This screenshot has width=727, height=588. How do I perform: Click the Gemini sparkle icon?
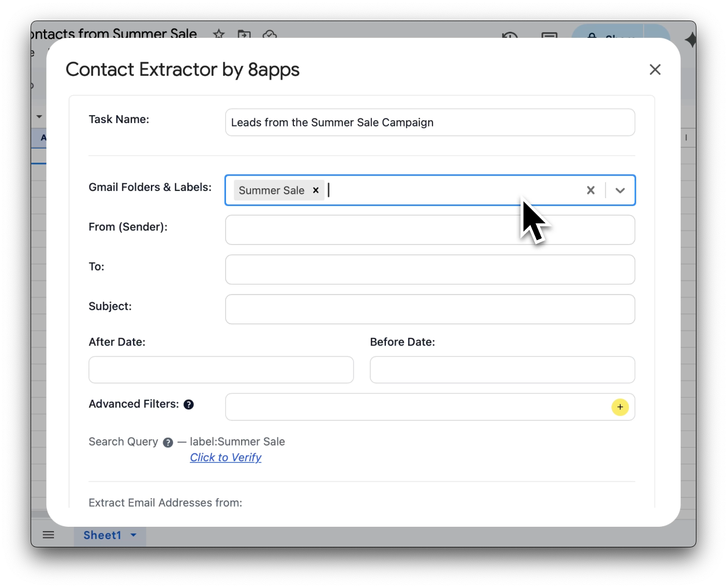coord(690,40)
